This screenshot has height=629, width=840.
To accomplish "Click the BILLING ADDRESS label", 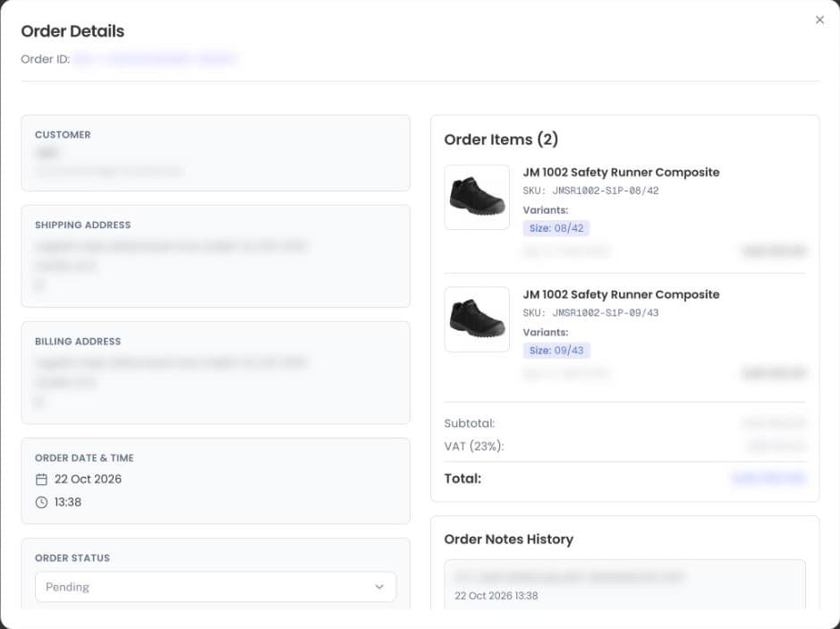I will pyautogui.click(x=78, y=341).
